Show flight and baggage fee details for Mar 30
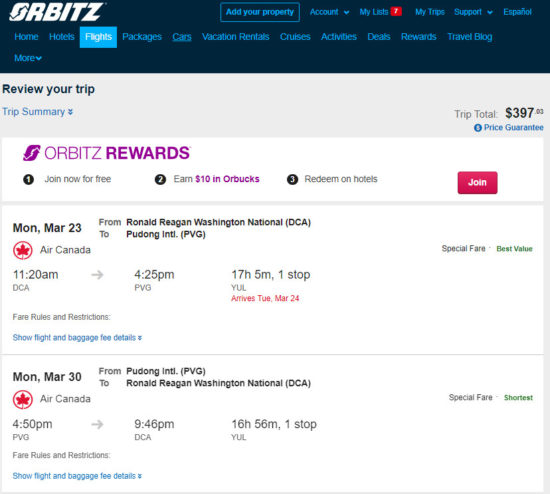Image resolution: width=550 pixels, height=494 pixels. click(x=77, y=476)
